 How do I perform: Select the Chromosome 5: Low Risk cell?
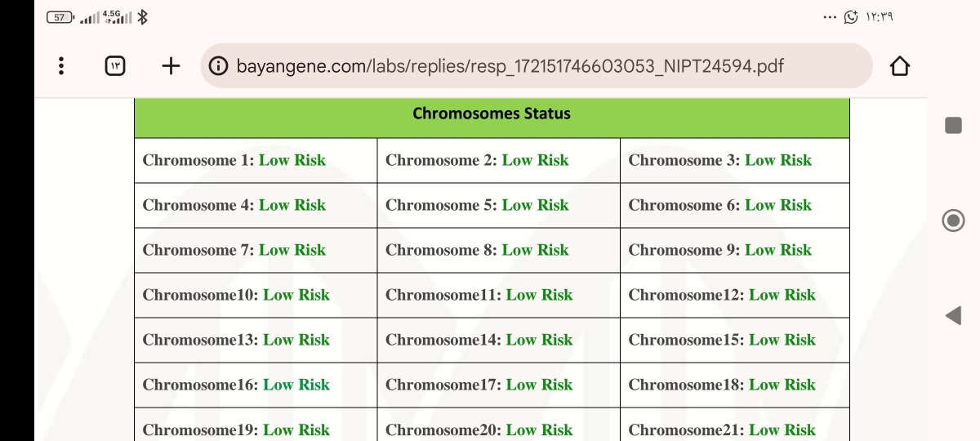[498, 205]
